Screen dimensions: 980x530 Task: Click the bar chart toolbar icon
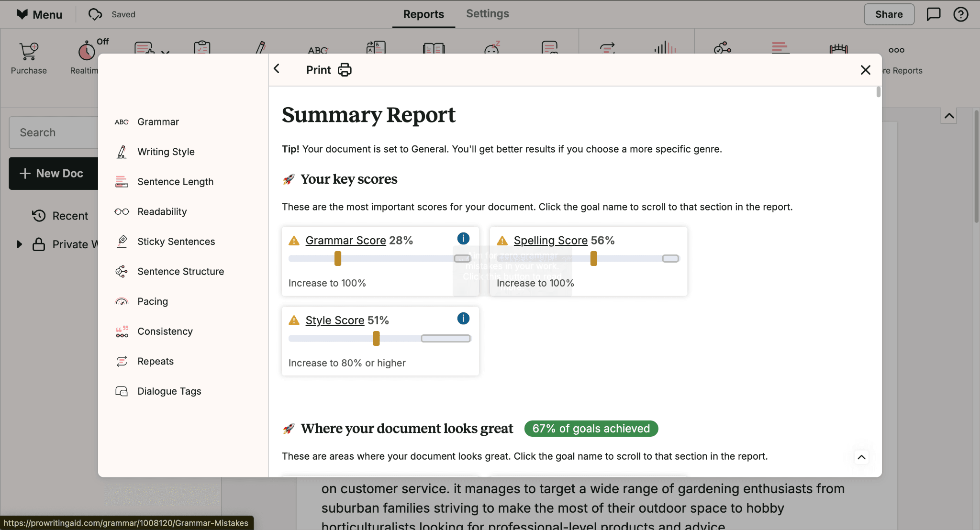pos(665,47)
